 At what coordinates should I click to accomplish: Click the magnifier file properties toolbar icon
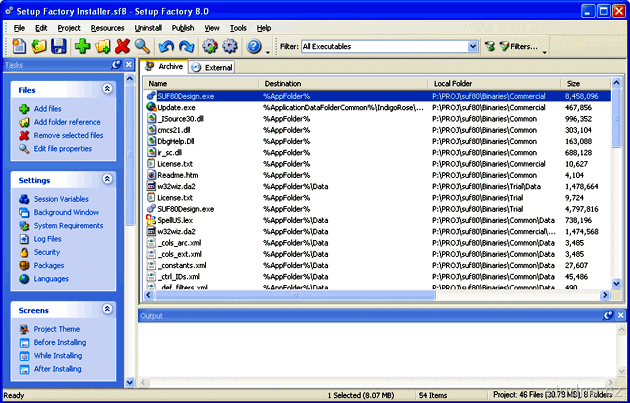(142, 46)
